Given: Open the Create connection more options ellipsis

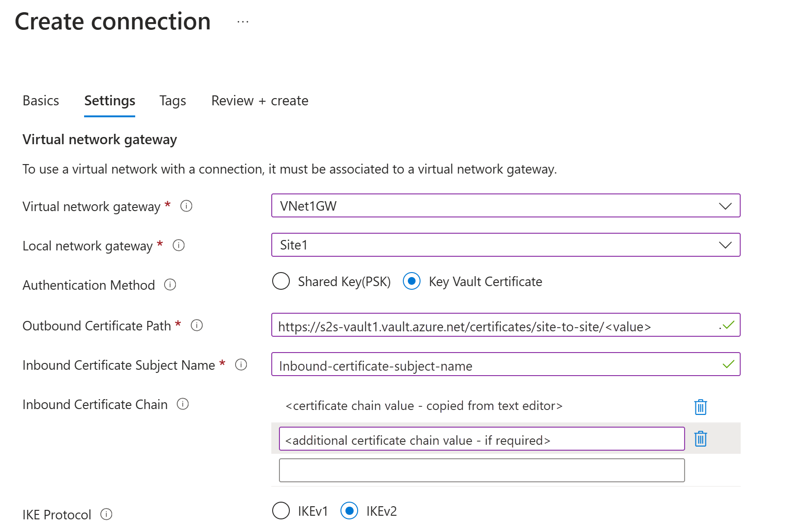Looking at the screenshot, I should click(x=243, y=22).
